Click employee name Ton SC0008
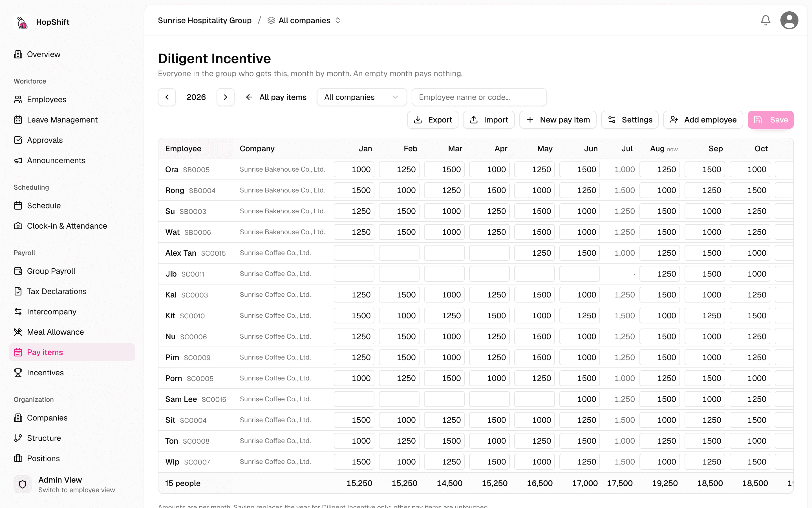 tap(187, 441)
